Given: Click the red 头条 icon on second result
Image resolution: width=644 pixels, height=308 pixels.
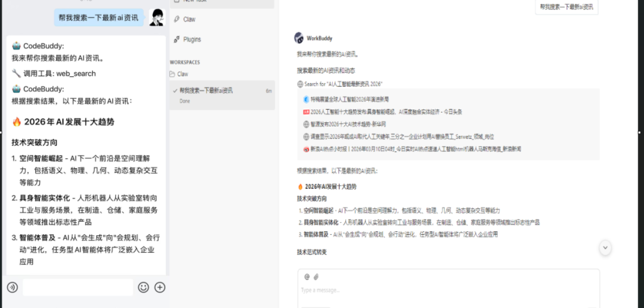Looking at the screenshot, I should coord(306,111).
